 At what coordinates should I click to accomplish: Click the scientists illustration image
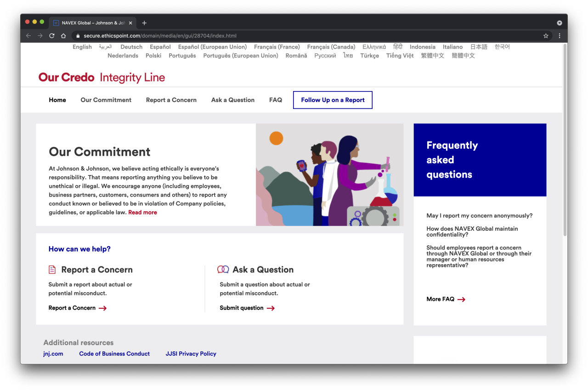tap(330, 175)
